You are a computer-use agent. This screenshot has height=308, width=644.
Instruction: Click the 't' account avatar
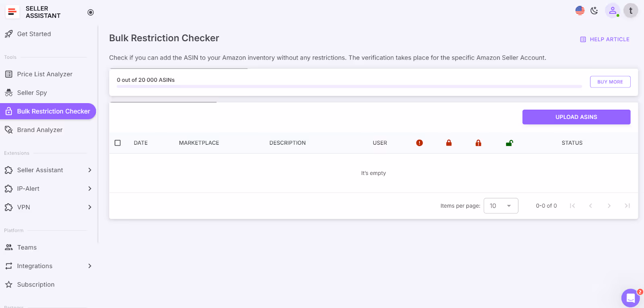pos(631,10)
